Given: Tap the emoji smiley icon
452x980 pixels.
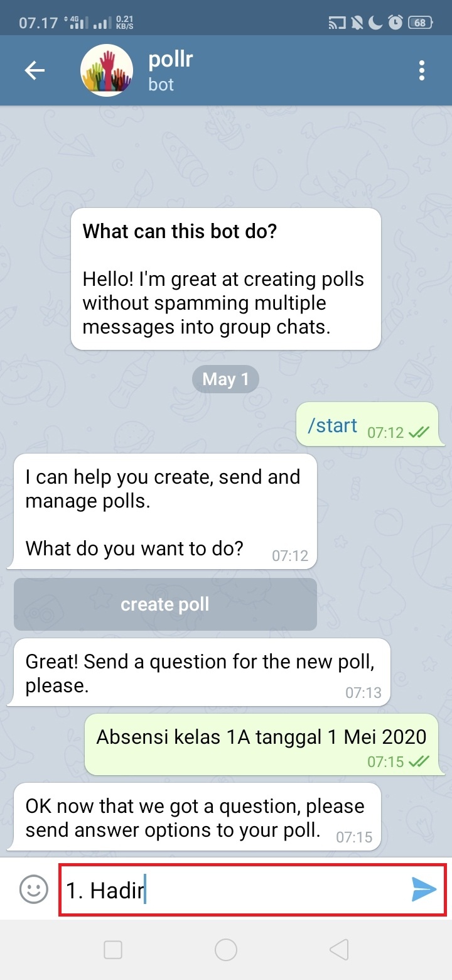Looking at the screenshot, I should click(33, 890).
